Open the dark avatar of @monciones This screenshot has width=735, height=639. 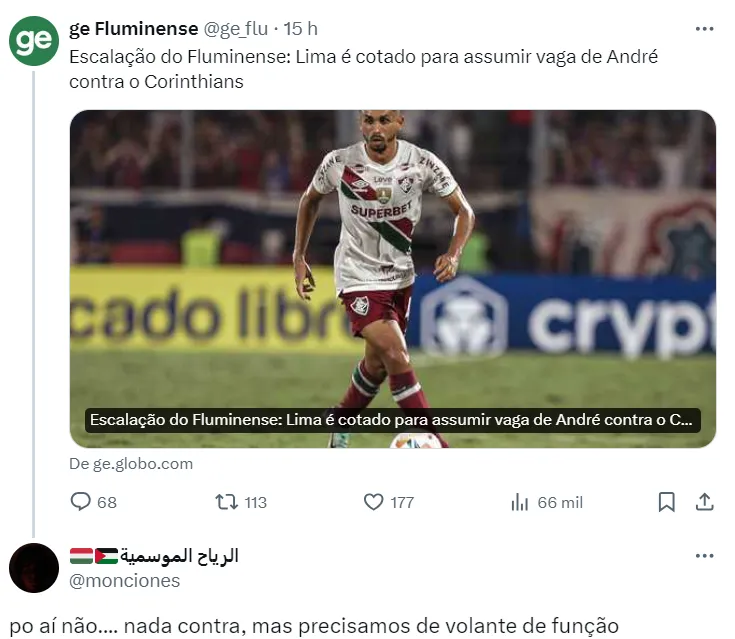pos(34,568)
